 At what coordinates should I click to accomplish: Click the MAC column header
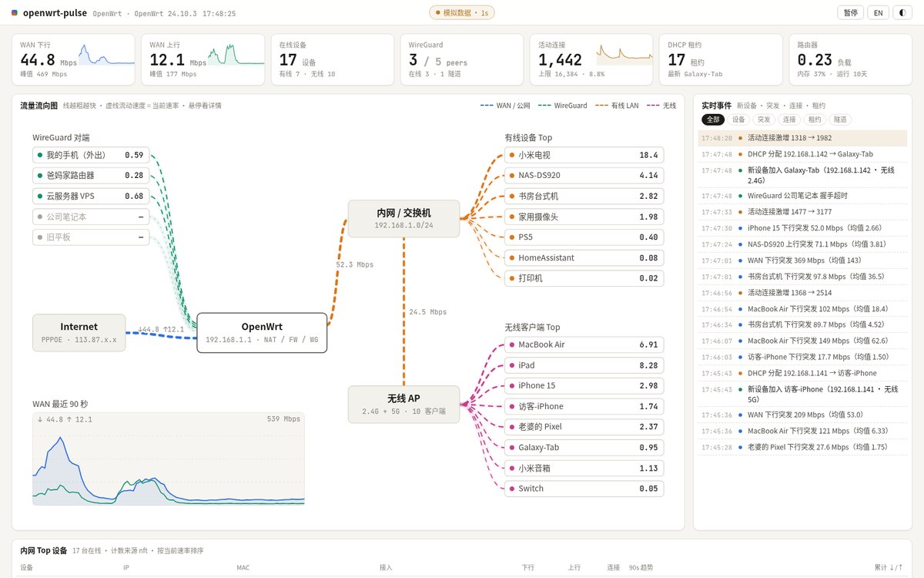tap(243, 568)
